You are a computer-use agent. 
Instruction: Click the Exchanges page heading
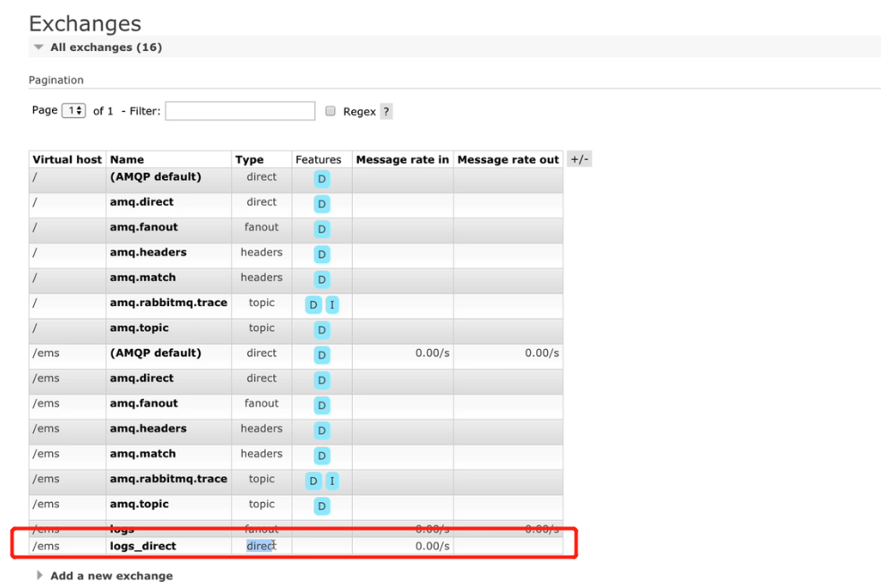pyautogui.click(x=85, y=23)
